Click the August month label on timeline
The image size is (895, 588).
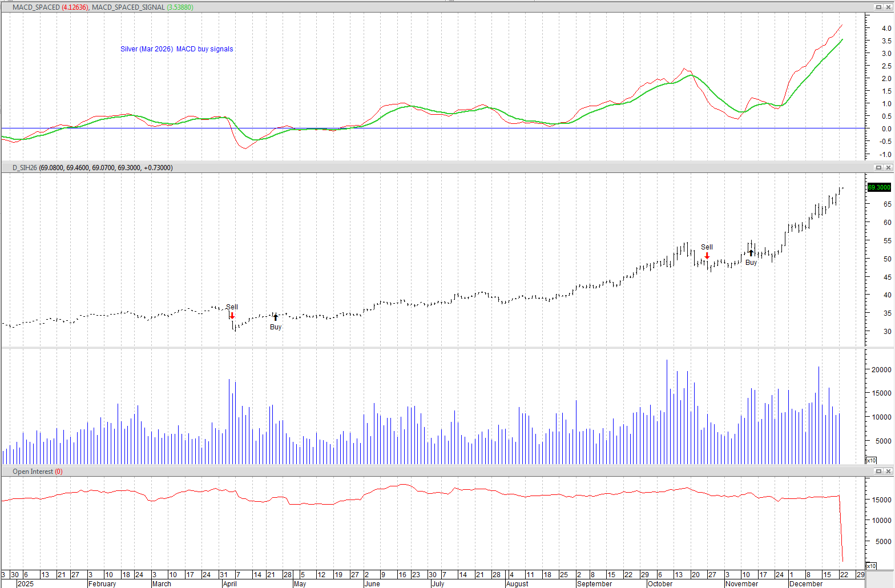tap(517, 583)
